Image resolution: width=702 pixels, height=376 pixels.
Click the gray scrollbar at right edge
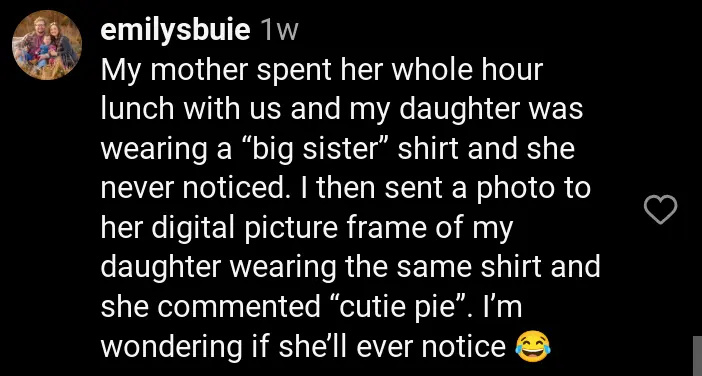(697, 356)
